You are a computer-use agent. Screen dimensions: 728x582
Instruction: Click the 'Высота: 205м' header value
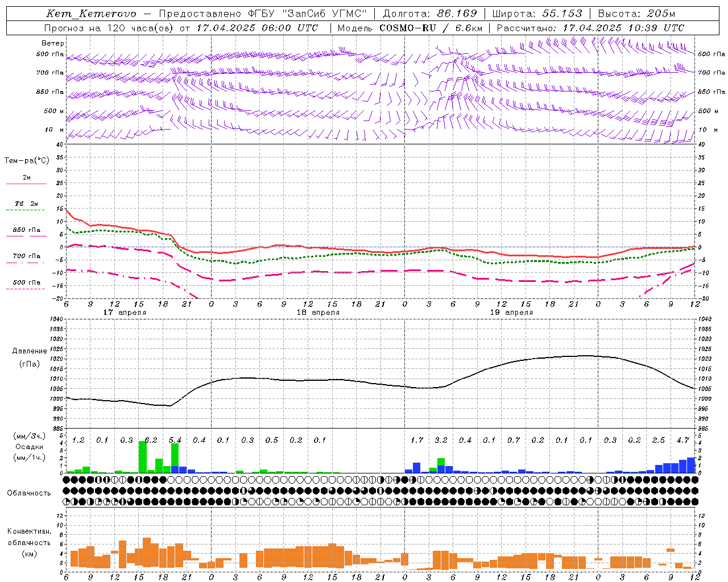636,14
